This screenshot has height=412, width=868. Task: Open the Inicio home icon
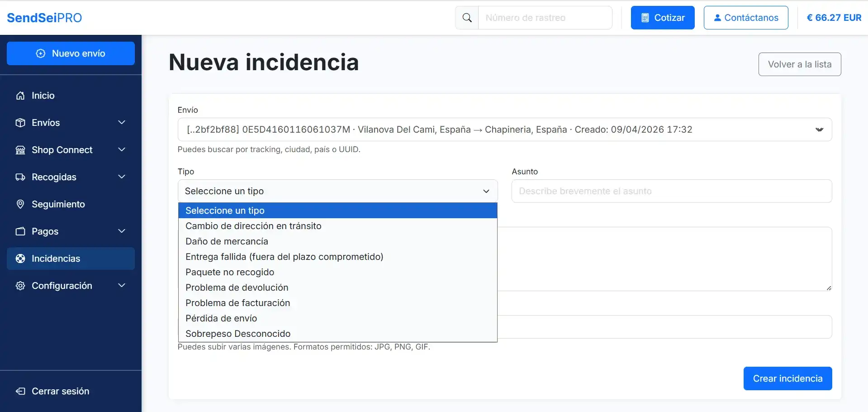click(x=20, y=95)
